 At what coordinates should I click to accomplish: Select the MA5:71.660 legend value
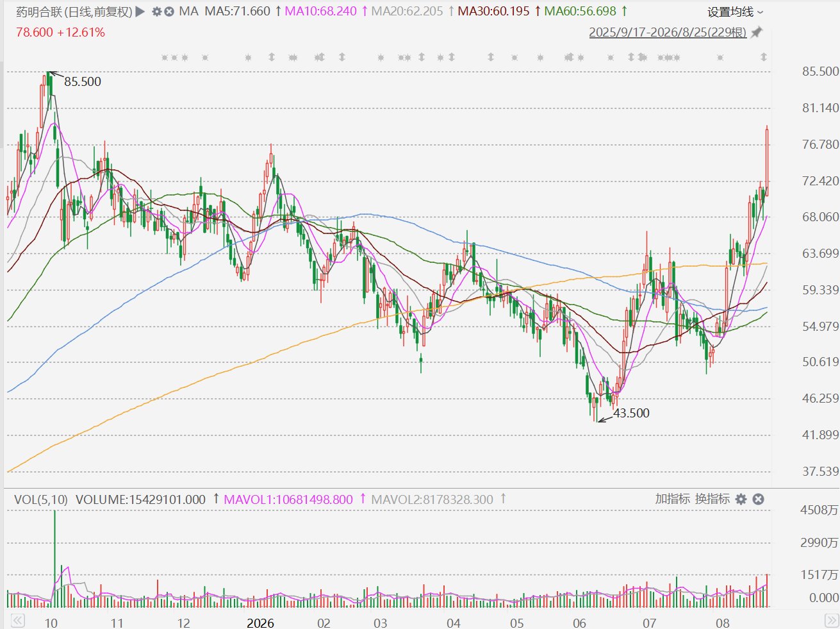tap(237, 12)
